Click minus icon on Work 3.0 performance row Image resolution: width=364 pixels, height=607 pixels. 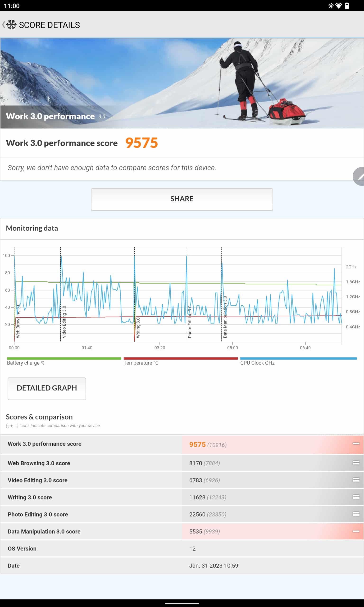click(356, 444)
